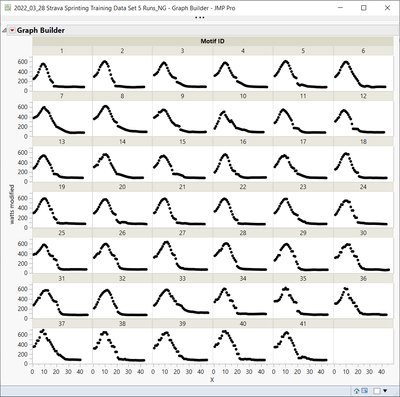Viewport: 400px width, 397px height.
Task: Click the JMP Home Window icon
Action: point(356,391)
